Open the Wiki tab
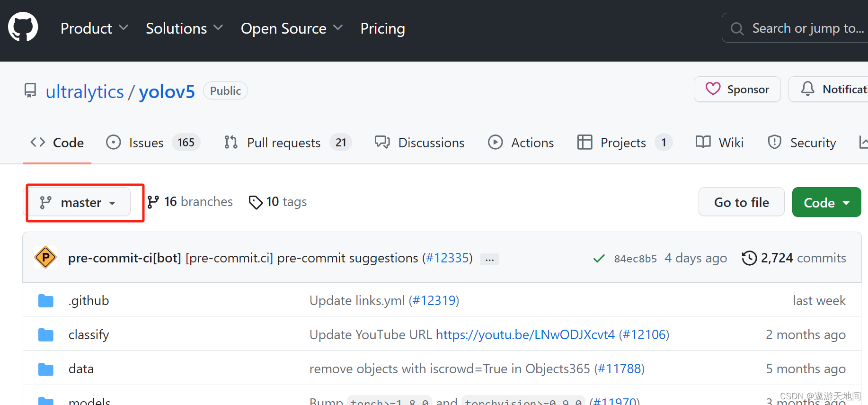 click(x=719, y=143)
